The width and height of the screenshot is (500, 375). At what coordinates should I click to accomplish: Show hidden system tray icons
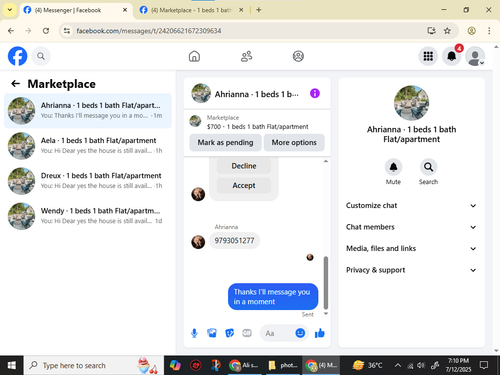point(398,365)
